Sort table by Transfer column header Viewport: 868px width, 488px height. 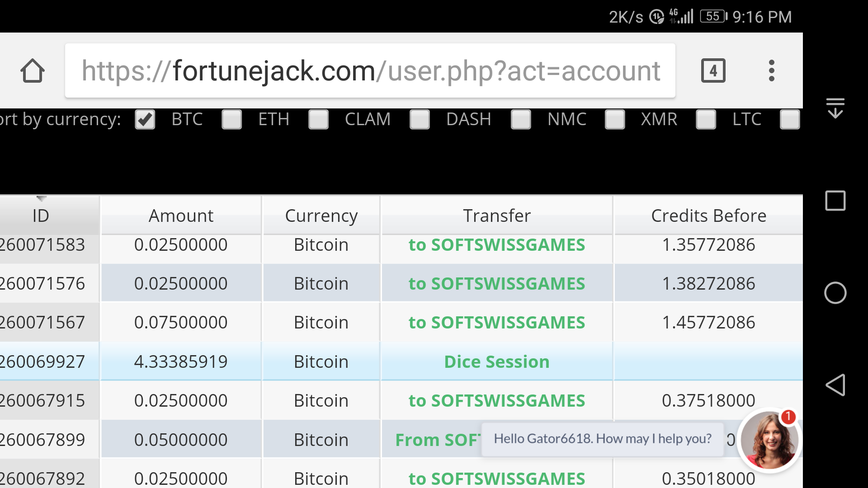click(497, 216)
